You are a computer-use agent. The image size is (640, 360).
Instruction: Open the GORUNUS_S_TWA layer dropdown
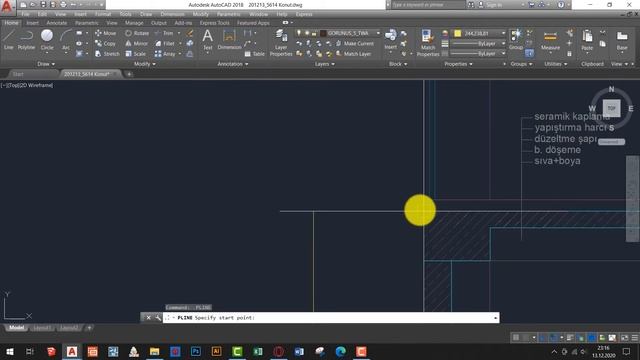378,33
